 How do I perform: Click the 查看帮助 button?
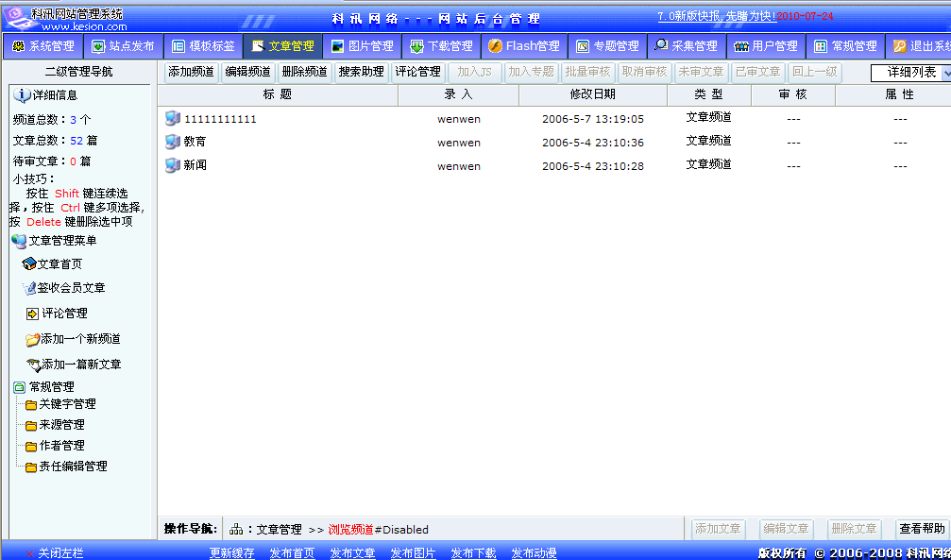tap(922, 529)
